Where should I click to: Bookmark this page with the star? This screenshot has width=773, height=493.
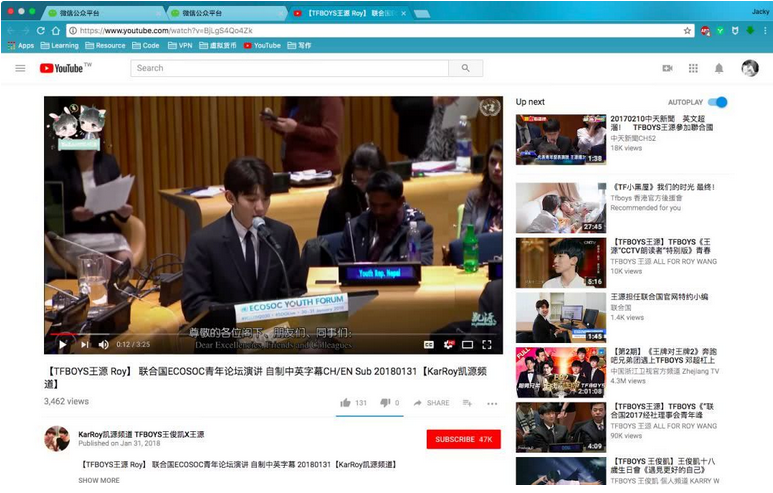point(687,31)
